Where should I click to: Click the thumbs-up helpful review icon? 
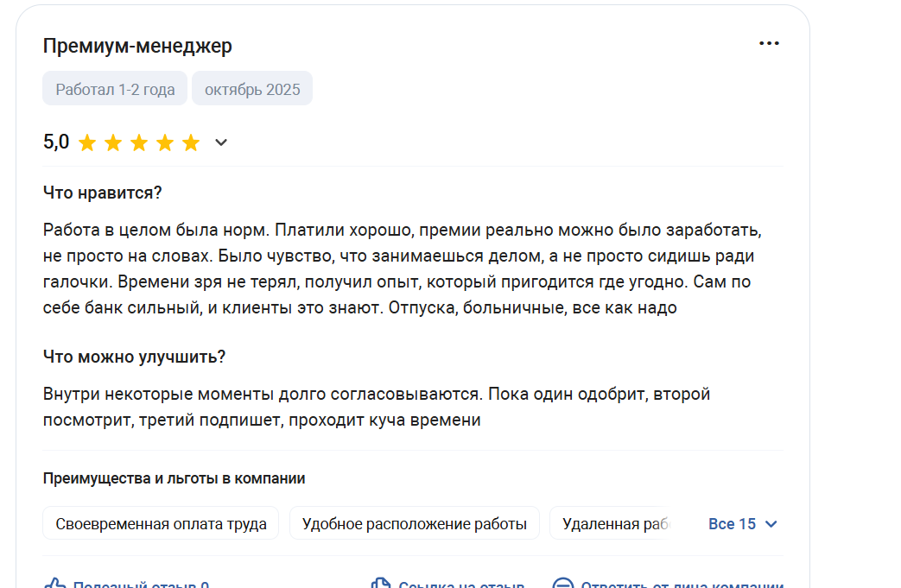55,585
